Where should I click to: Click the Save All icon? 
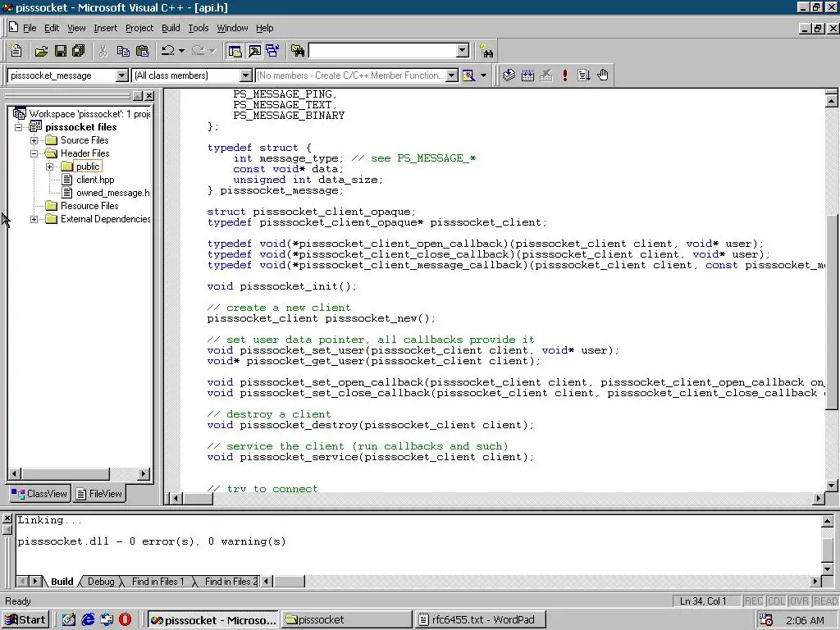(79, 51)
